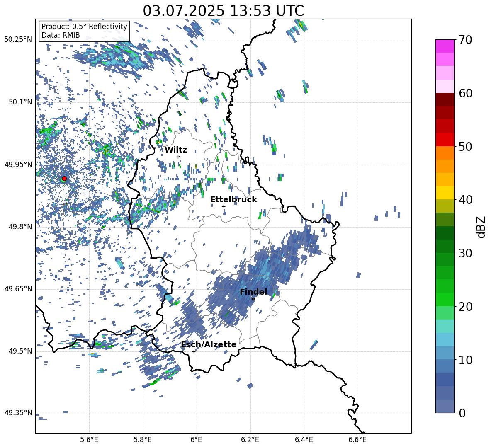The height and width of the screenshot is (448, 491).
Task: Click the light blue colorbar segment above 10
Action: pyautogui.click(x=445, y=339)
